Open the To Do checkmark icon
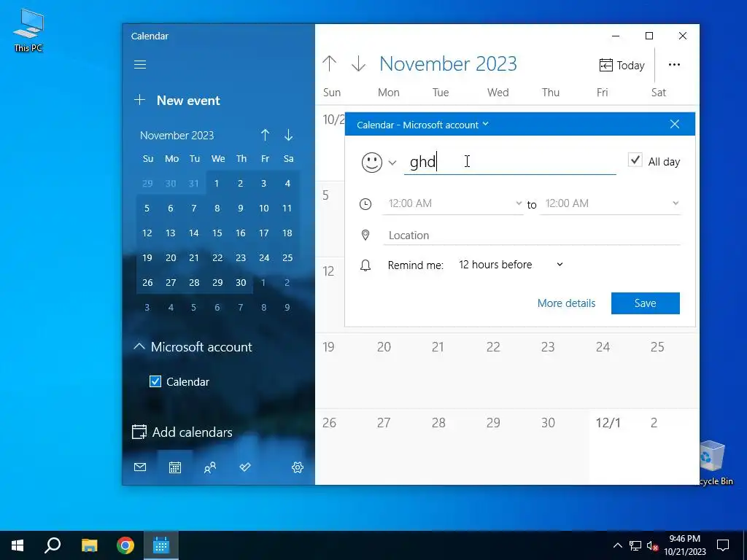 (x=245, y=467)
